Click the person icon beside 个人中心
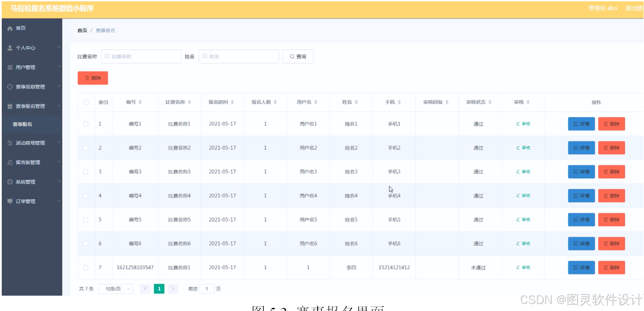644x311 pixels. coord(10,48)
